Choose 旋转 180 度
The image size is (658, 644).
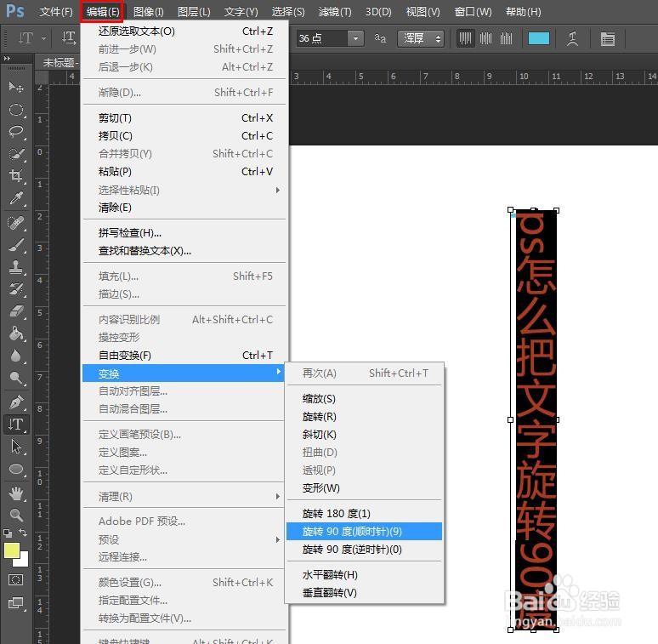coord(364,514)
